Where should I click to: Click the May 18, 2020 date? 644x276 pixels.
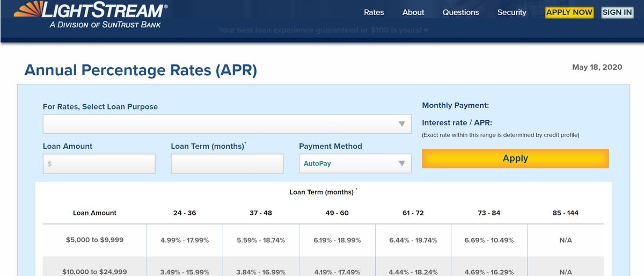(597, 67)
